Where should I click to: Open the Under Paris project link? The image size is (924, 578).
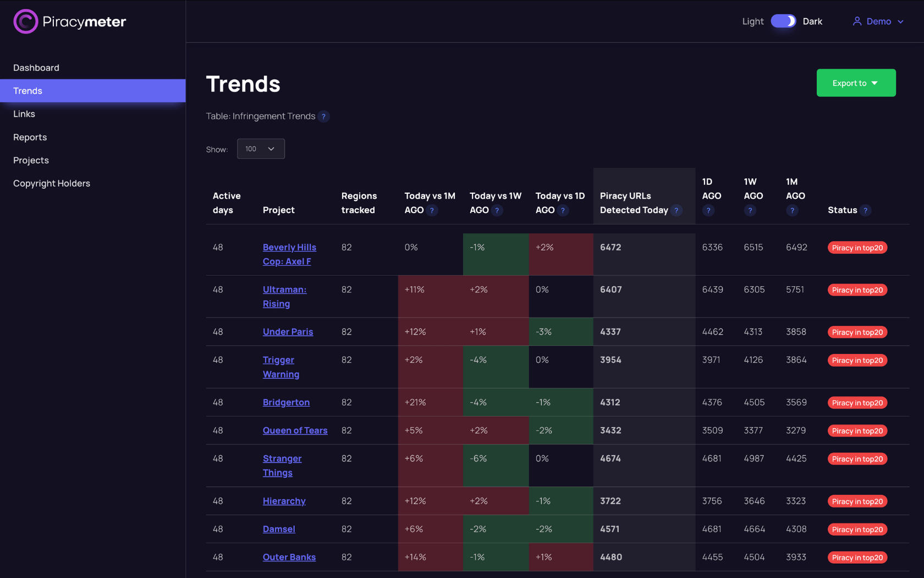pos(288,332)
